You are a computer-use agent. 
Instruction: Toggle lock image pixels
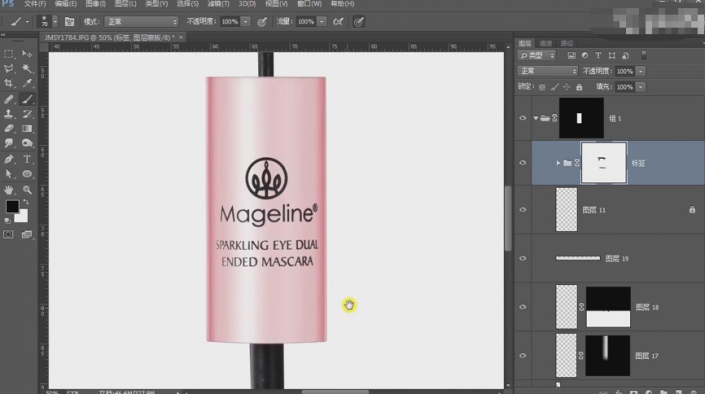[555, 87]
